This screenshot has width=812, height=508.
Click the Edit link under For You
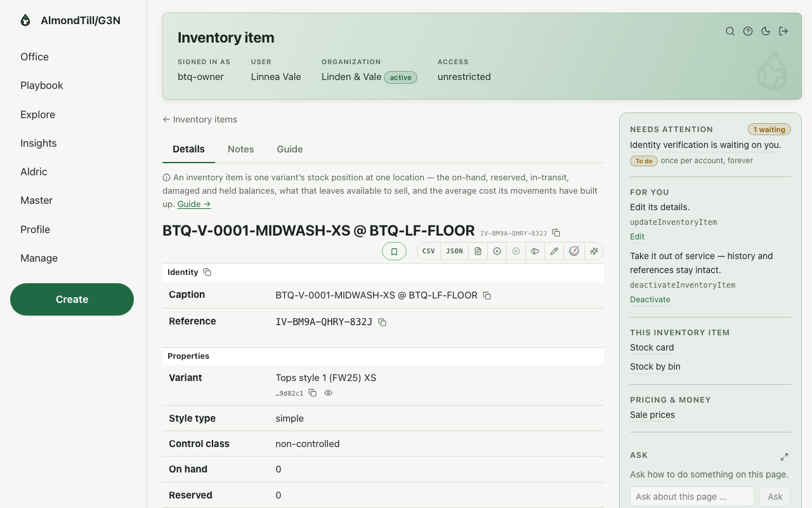coord(637,237)
